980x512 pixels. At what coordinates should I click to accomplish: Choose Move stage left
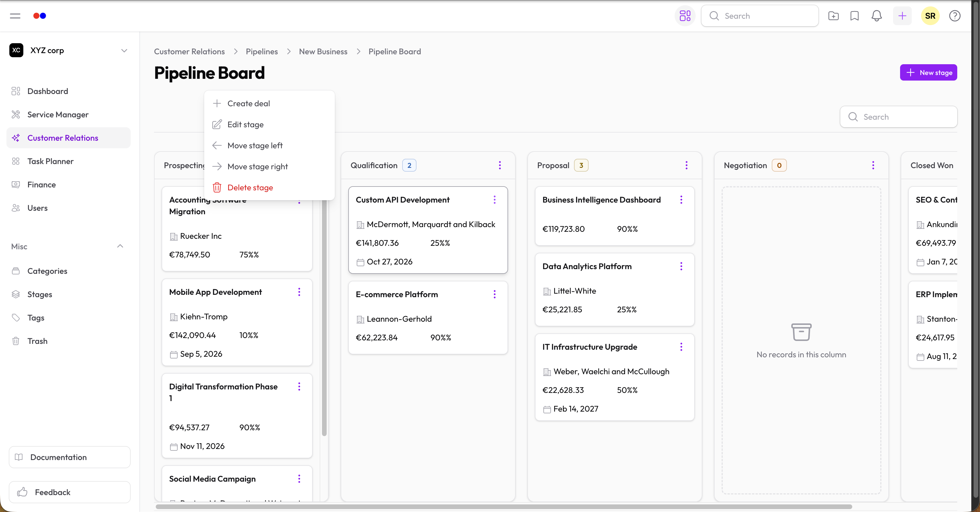[x=269, y=145]
